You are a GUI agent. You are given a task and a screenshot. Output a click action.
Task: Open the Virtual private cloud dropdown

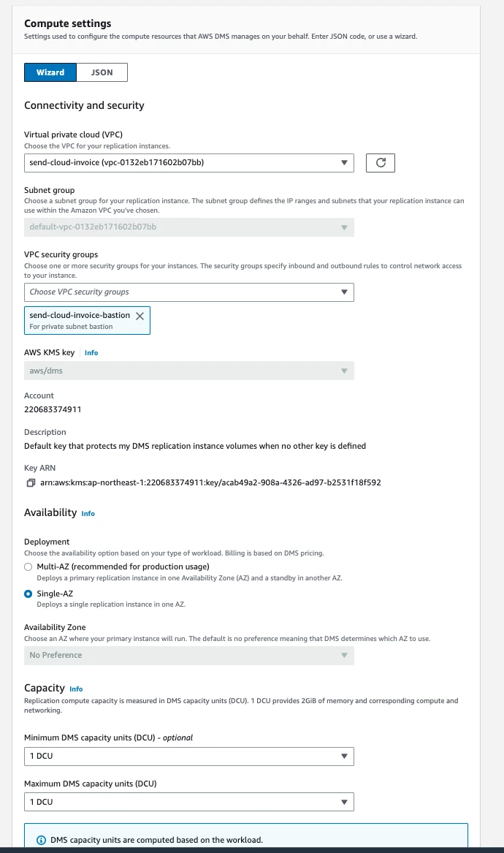point(189,163)
